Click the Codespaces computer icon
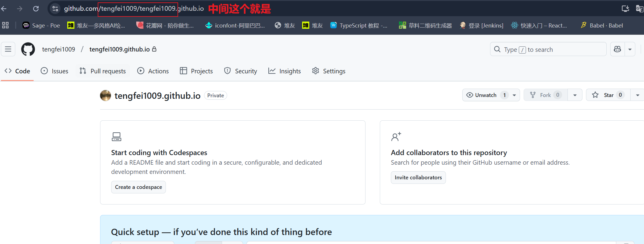 117,137
